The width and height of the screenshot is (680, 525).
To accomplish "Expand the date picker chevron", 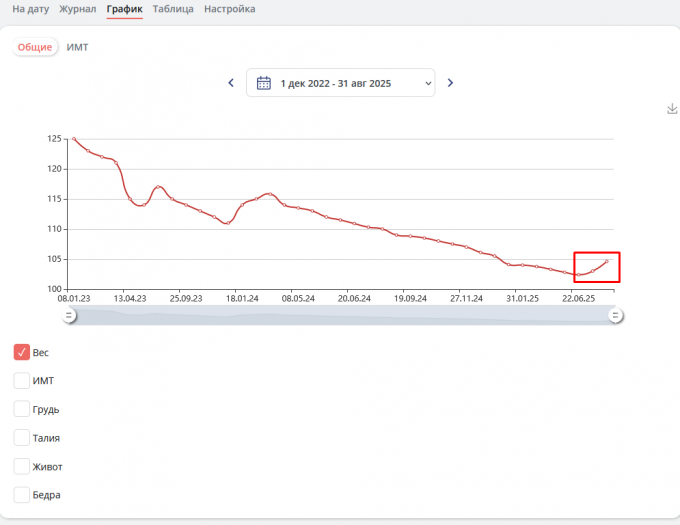I will [x=429, y=83].
